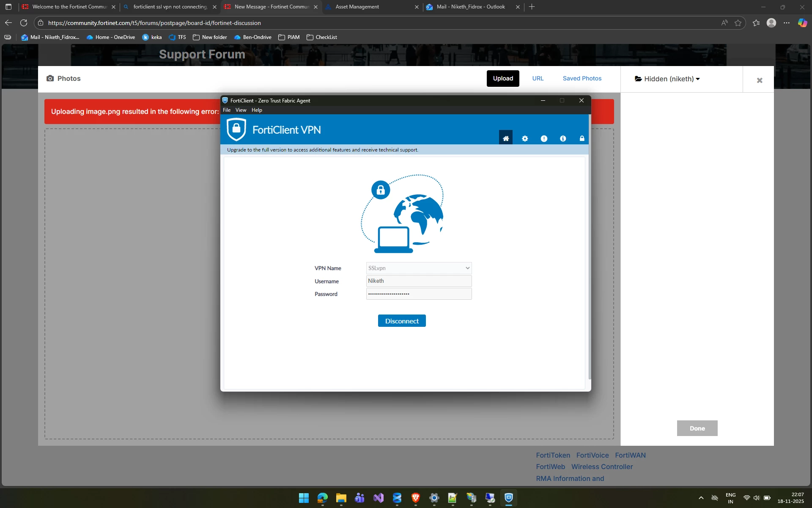Switch to the URL tab in Photos
Image resolution: width=812 pixels, height=508 pixels.
pyautogui.click(x=538, y=78)
